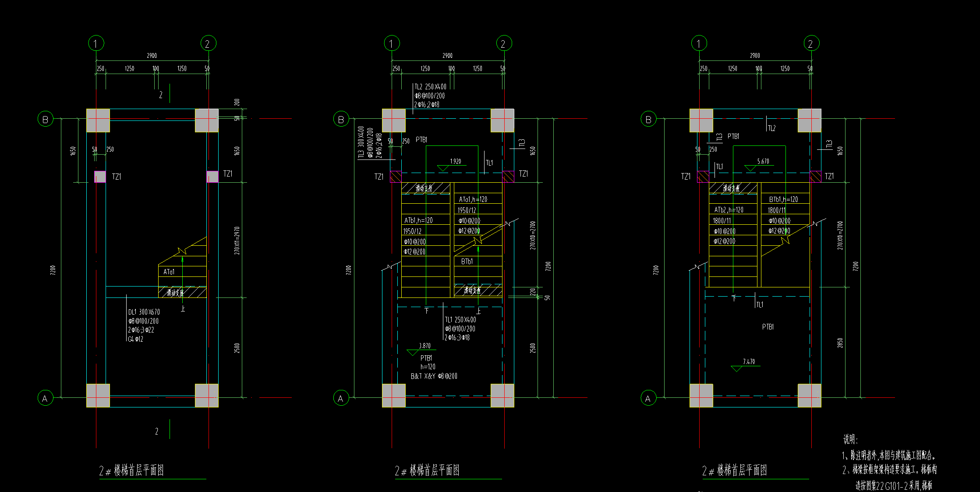Select the '滑动支座' hatch in right plan

(x=733, y=188)
